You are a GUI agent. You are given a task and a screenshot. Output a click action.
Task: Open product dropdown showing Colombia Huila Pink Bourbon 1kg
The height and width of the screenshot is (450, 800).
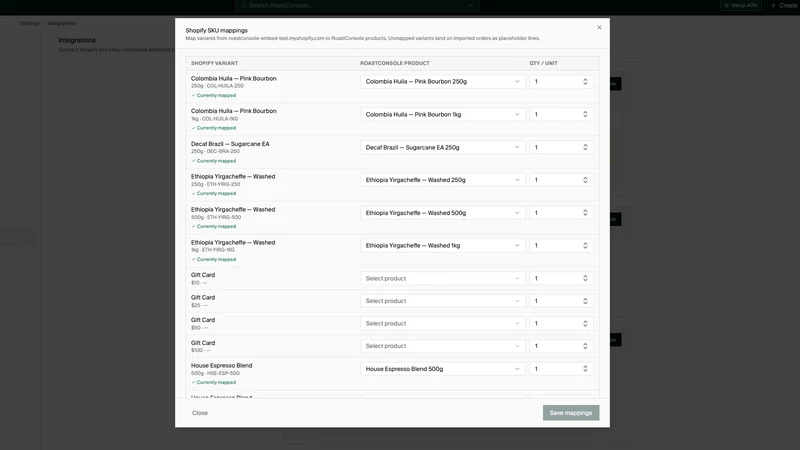(x=442, y=114)
